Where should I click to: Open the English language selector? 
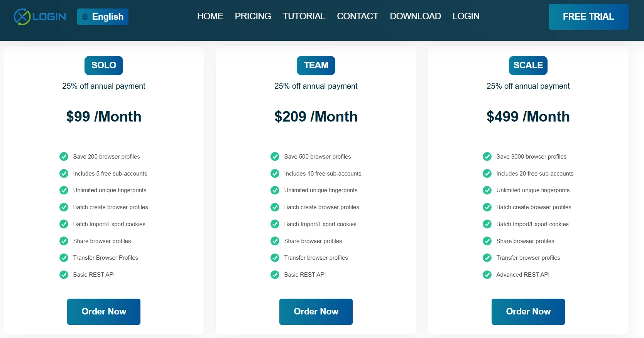point(103,17)
